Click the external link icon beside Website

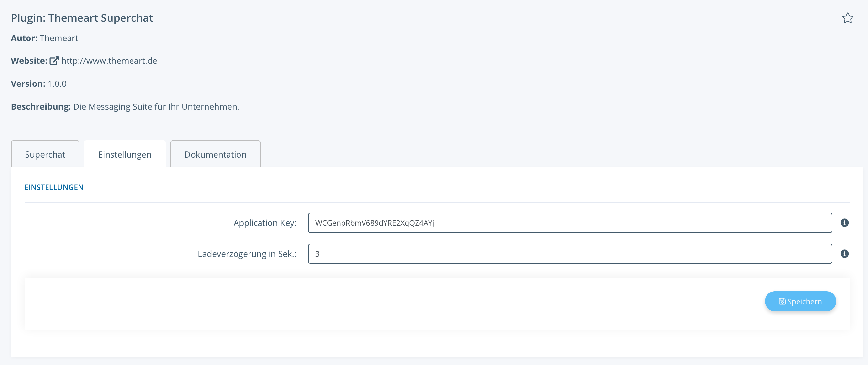(54, 61)
